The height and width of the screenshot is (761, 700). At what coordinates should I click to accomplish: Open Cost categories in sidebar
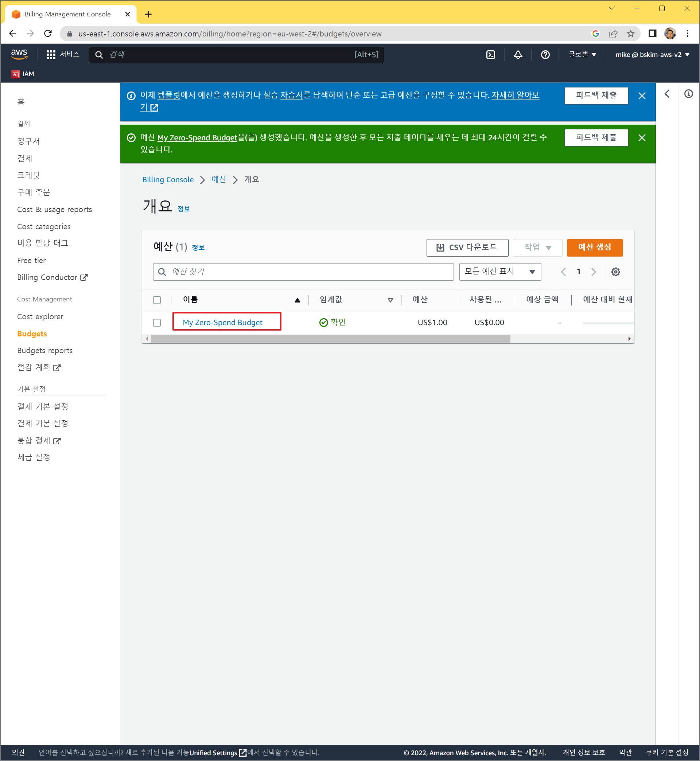[x=43, y=226]
